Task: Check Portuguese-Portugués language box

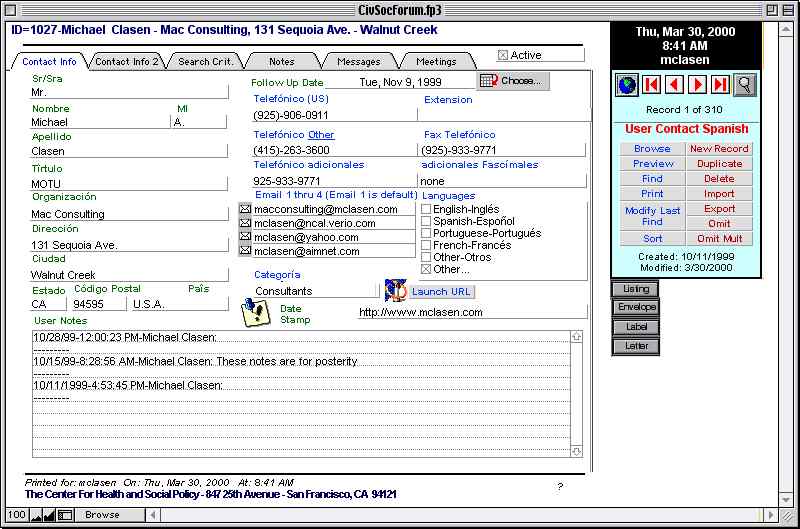Action: (x=426, y=233)
